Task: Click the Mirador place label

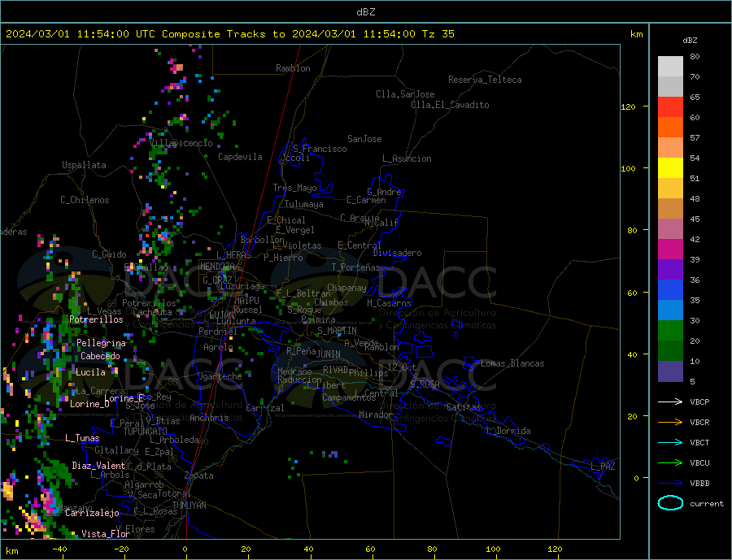Action: [x=376, y=415]
